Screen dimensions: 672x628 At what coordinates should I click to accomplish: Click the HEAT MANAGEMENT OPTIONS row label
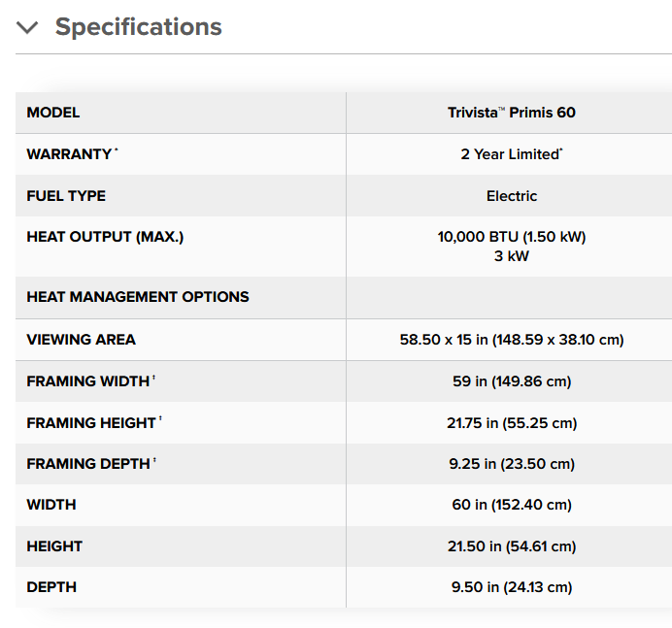click(138, 297)
